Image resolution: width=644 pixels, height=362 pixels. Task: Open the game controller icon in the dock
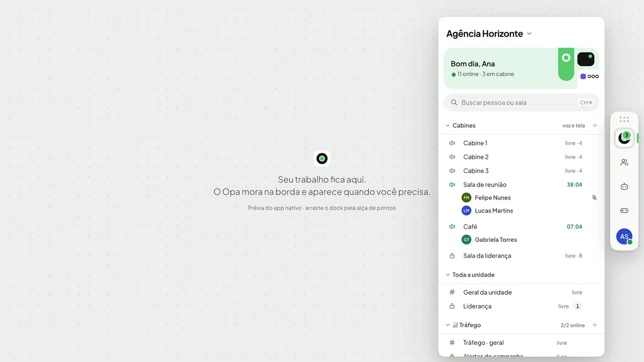tap(624, 211)
